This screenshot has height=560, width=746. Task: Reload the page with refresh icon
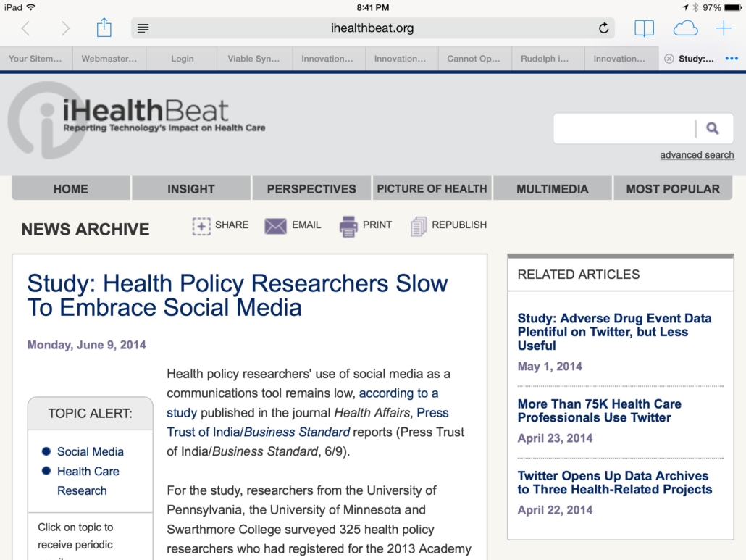pyautogui.click(x=603, y=28)
